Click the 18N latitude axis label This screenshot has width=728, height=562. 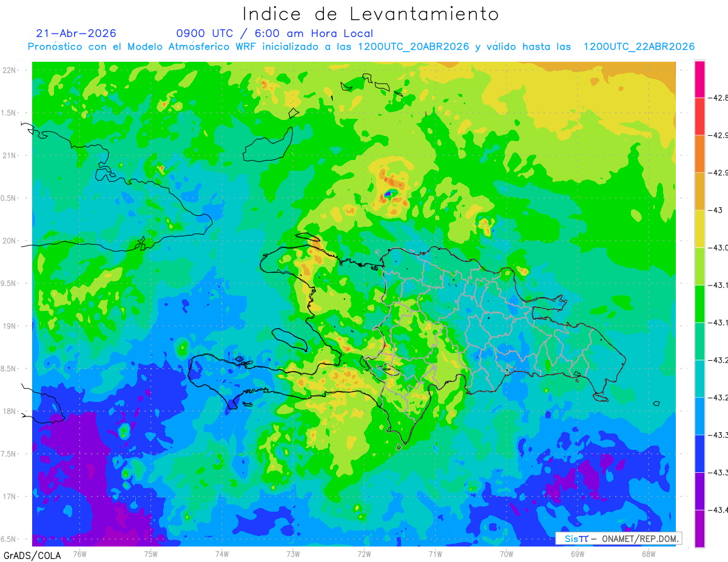point(10,412)
